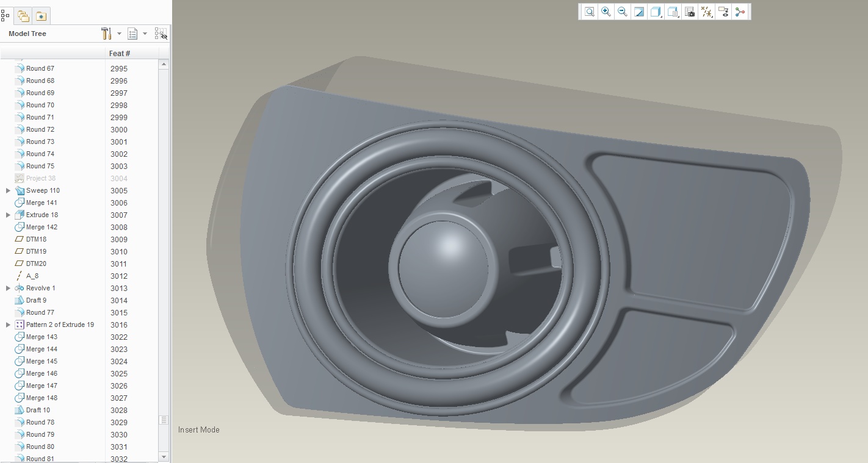The image size is (868, 463).
Task: Click the Zoom In magnifier icon
Action: 606,12
